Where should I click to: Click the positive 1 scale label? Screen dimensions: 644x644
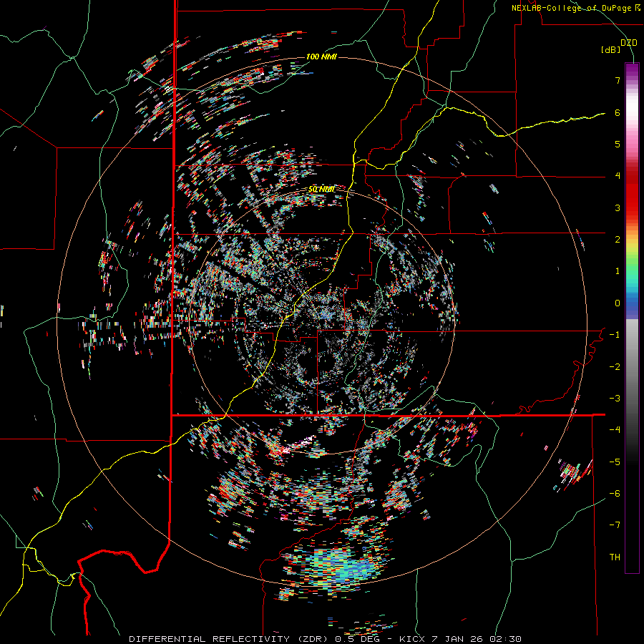(618, 271)
